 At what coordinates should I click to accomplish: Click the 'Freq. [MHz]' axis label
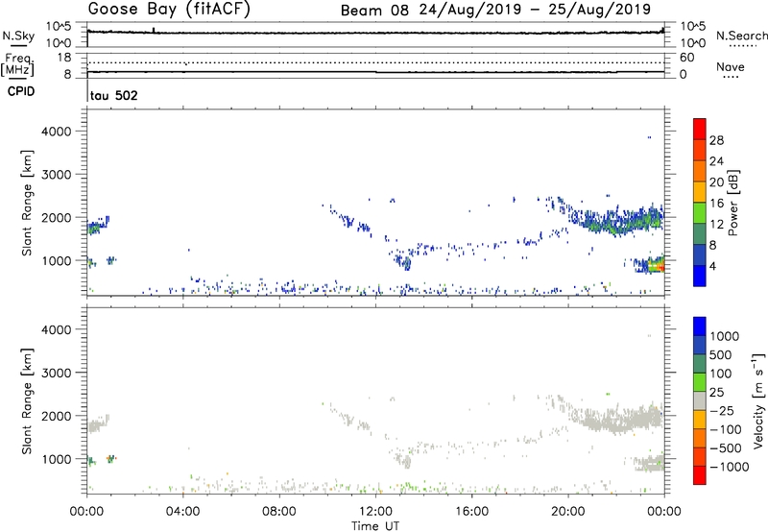pos(17,65)
